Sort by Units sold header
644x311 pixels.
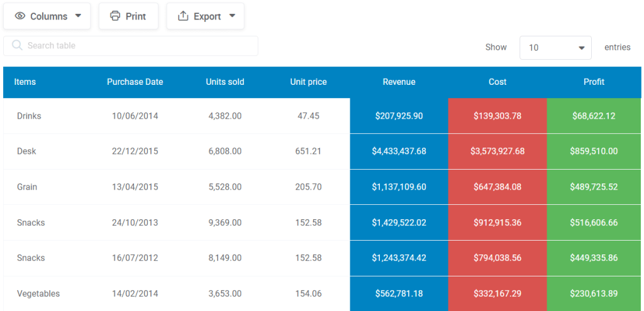[x=225, y=82]
